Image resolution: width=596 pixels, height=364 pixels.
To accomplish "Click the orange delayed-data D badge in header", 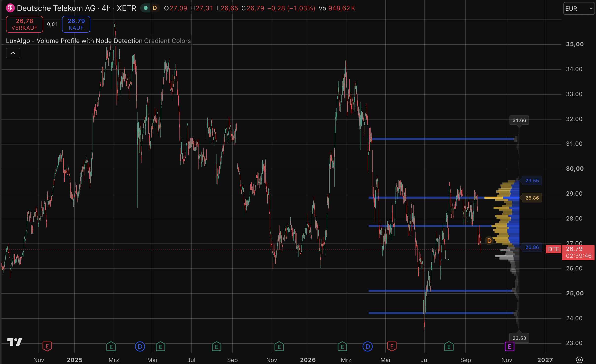I will (x=155, y=8).
